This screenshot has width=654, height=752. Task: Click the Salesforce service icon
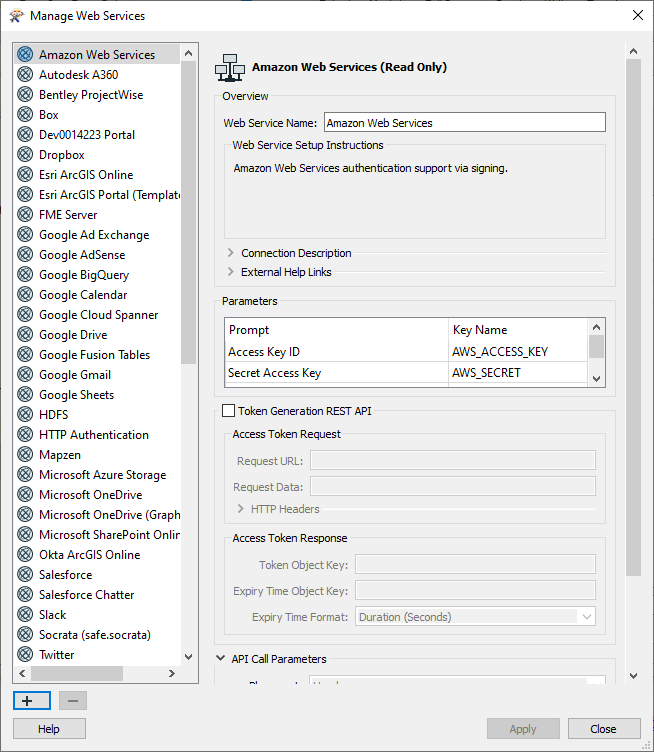pos(25,575)
